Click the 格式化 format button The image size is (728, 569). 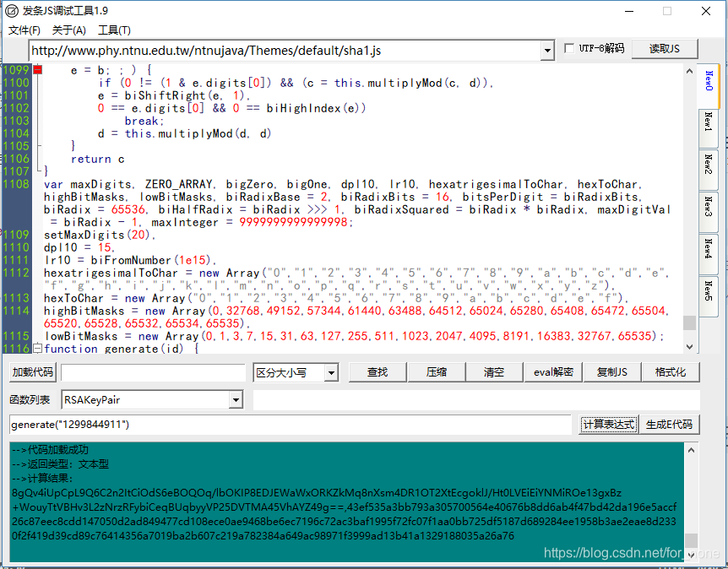[671, 372]
